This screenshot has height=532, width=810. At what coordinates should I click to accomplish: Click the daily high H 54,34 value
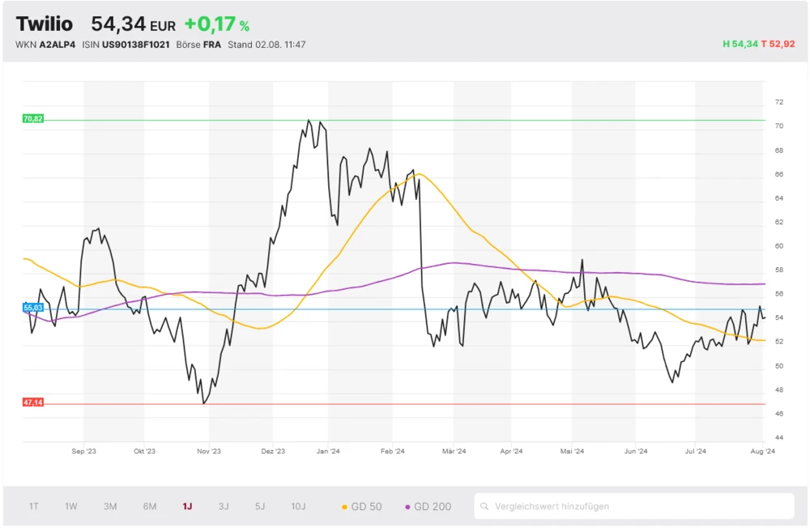point(740,45)
